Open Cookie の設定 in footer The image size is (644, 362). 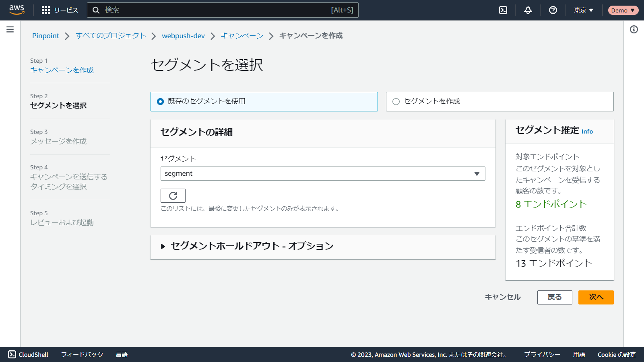(617, 354)
